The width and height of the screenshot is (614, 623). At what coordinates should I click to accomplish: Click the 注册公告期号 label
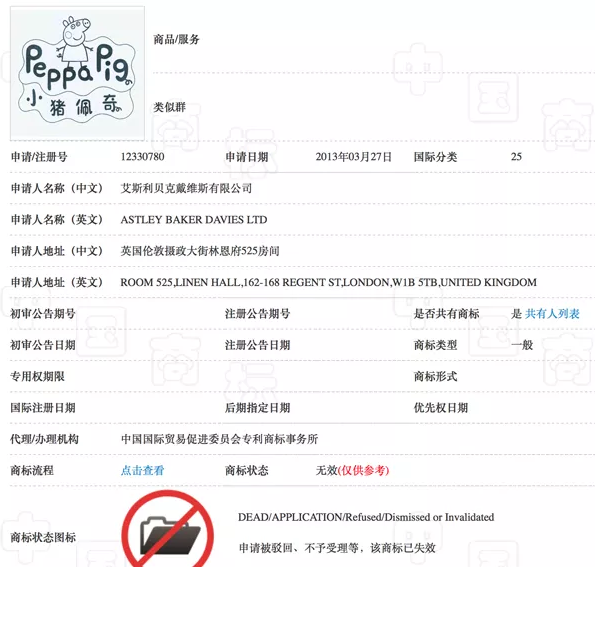tap(258, 314)
